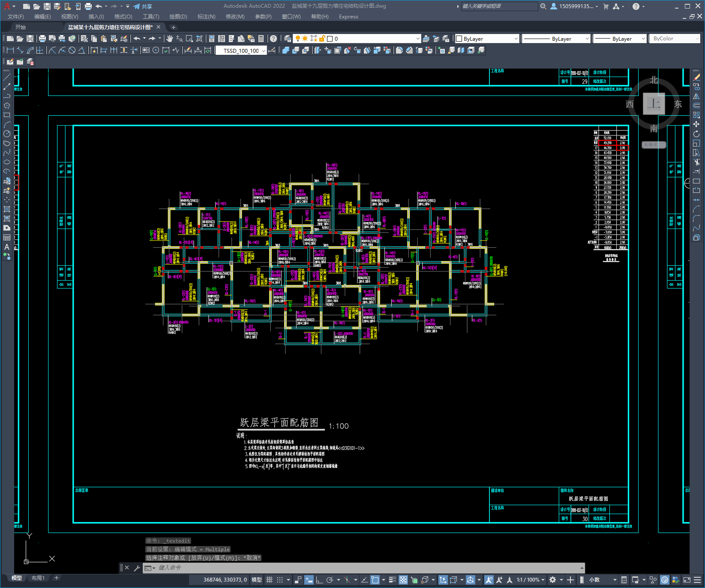Click the Dimension Update icon
The image size is (705, 588).
click(208, 50)
